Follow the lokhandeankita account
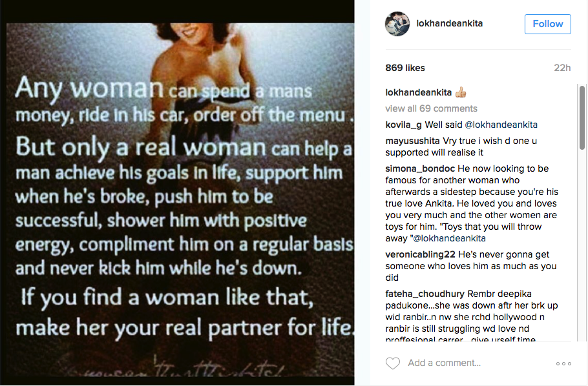Screen dimensions: 588x386 pos(547,24)
